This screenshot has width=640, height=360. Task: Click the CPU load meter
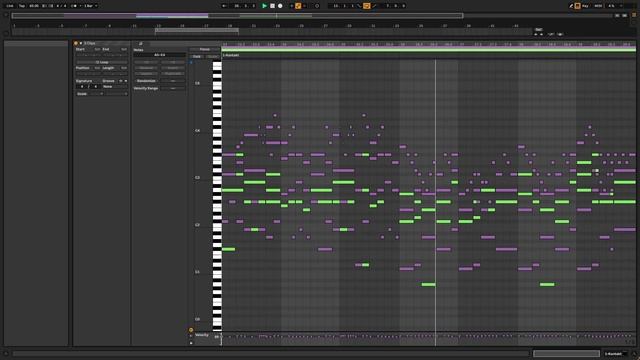611,6
